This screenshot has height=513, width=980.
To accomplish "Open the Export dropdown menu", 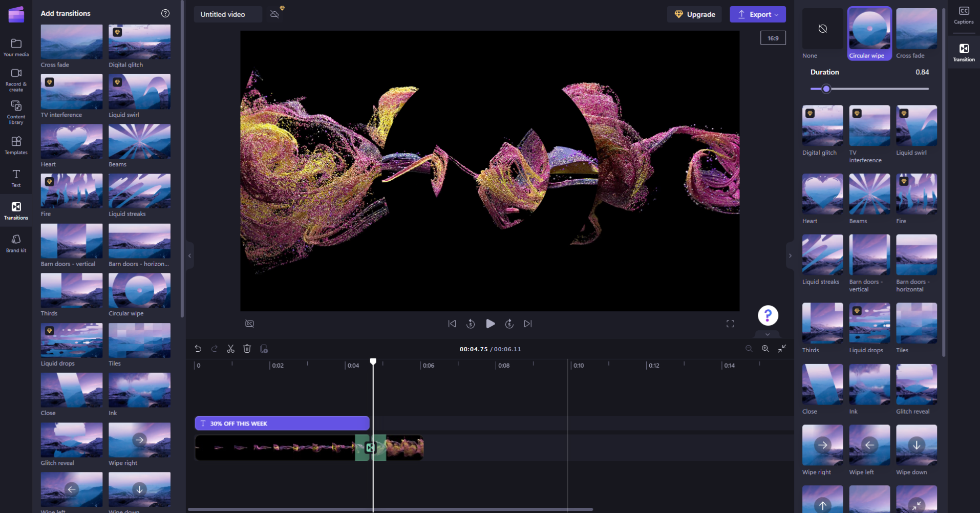I will (x=758, y=14).
